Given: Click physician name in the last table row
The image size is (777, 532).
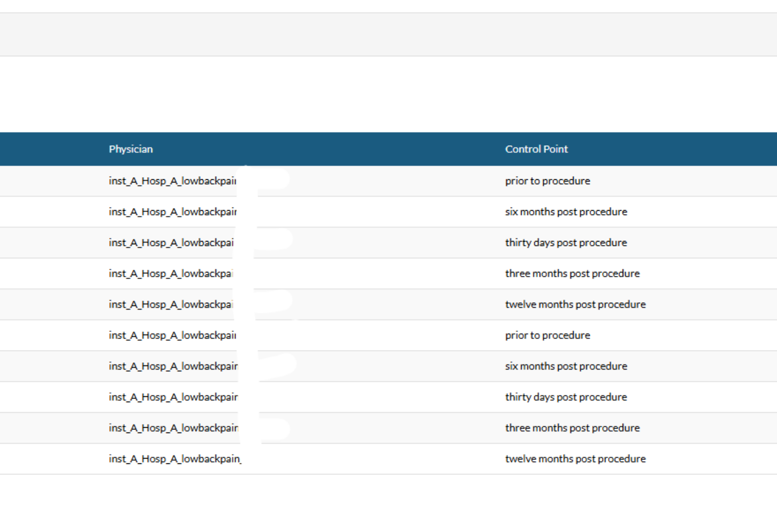Looking at the screenshot, I should coord(175,459).
